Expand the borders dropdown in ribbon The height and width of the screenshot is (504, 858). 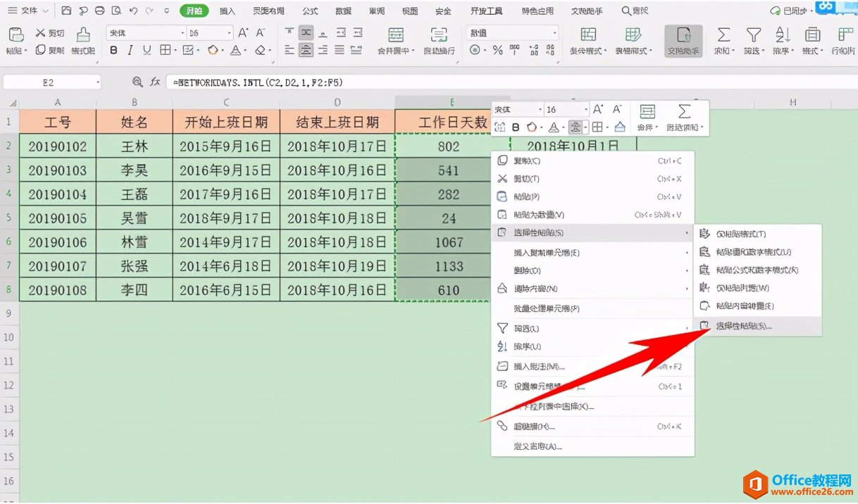174,50
